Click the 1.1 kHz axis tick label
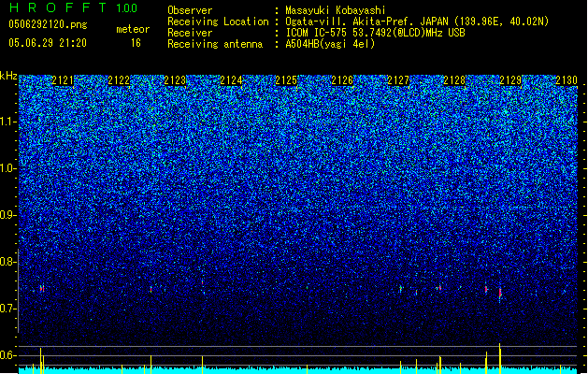The height and width of the screenshot is (374, 588). [x=8, y=122]
